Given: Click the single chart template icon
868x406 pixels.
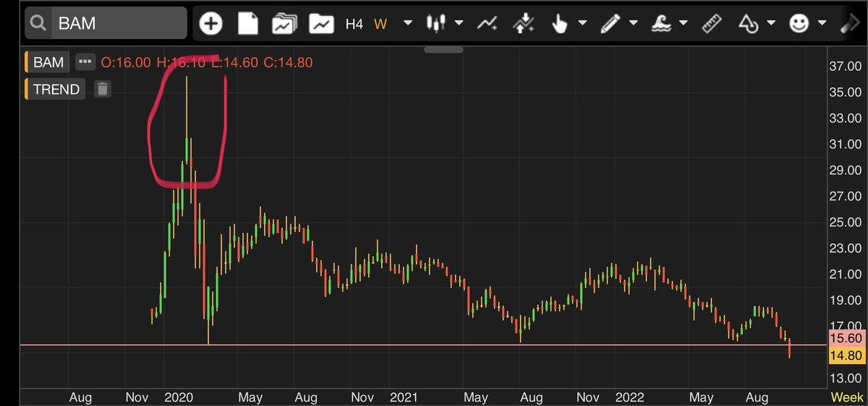Looking at the screenshot, I should click(320, 24).
